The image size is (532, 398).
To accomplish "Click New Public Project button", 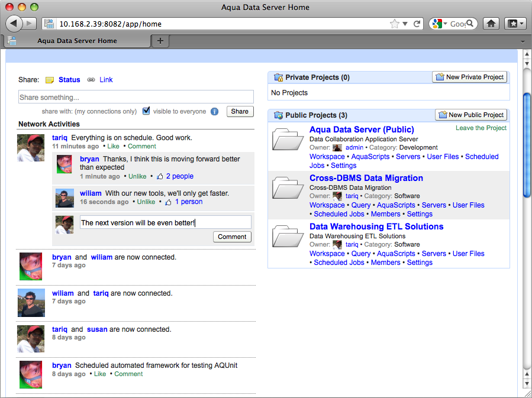I will pyautogui.click(x=471, y=115).
